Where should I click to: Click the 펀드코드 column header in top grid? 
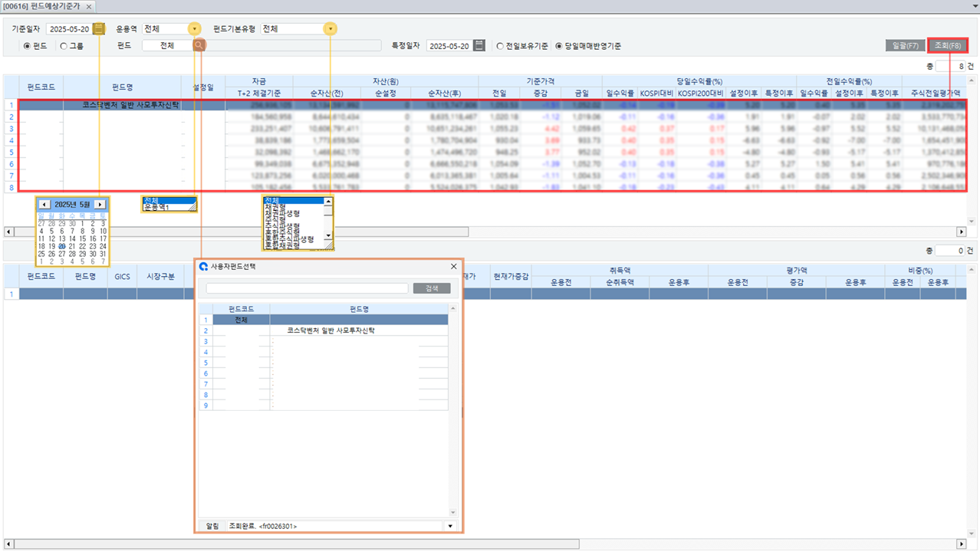tap(41, 87)
